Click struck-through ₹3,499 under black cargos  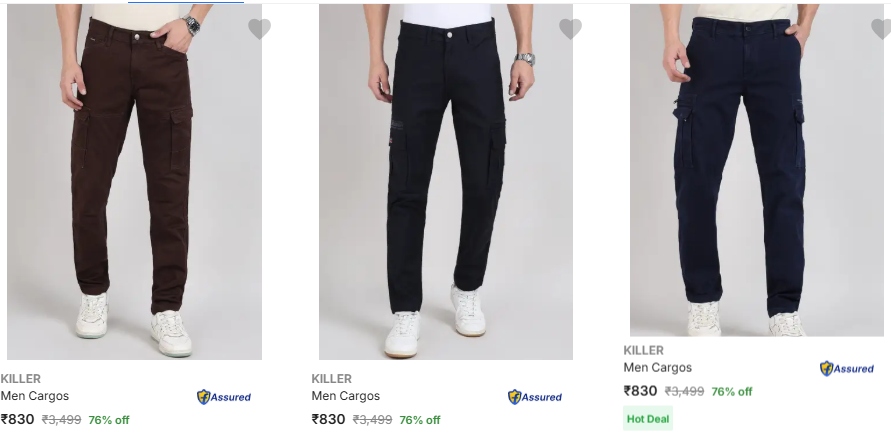coord(371,420)
